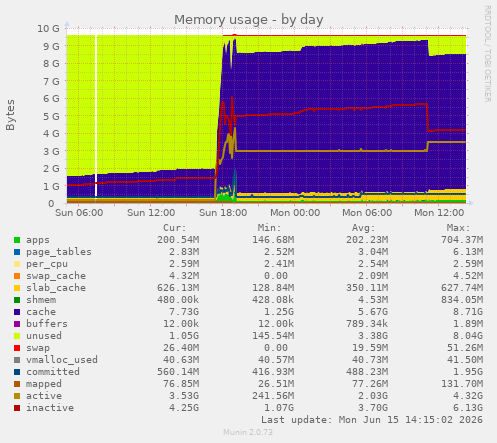The height and width of the screenshot is (443, 497).
Task: Click the memory usage graph area
Action: [266, 116]
